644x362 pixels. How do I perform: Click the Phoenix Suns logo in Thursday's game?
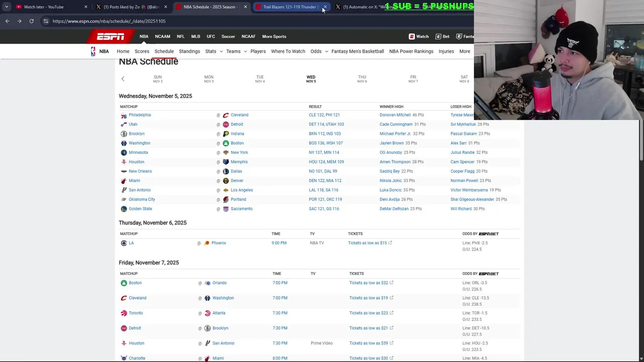click(x=207, y=243)
